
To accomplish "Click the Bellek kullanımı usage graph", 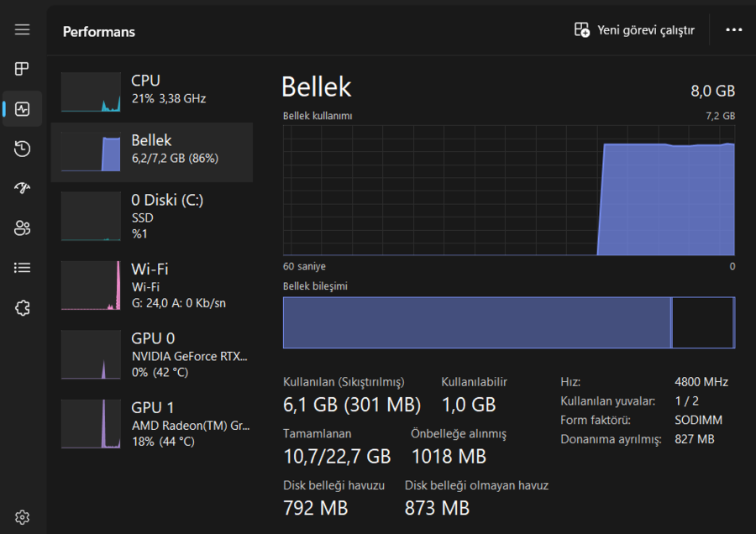I will (509, 191).
